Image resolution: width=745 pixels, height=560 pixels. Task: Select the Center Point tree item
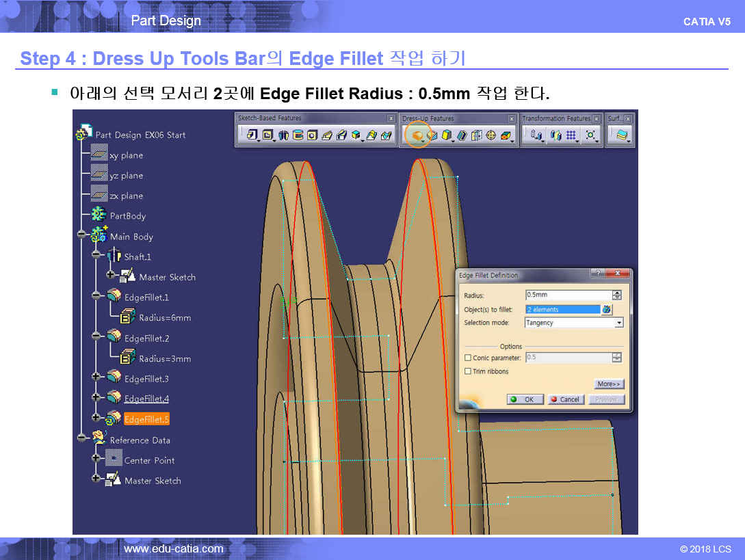click(x=149, y=461)
